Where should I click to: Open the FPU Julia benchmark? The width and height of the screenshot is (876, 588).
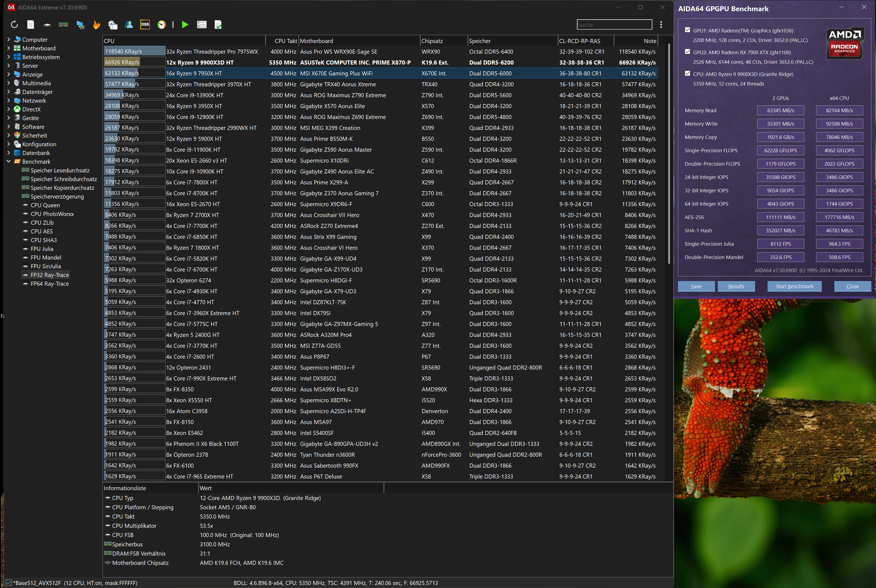42,249
